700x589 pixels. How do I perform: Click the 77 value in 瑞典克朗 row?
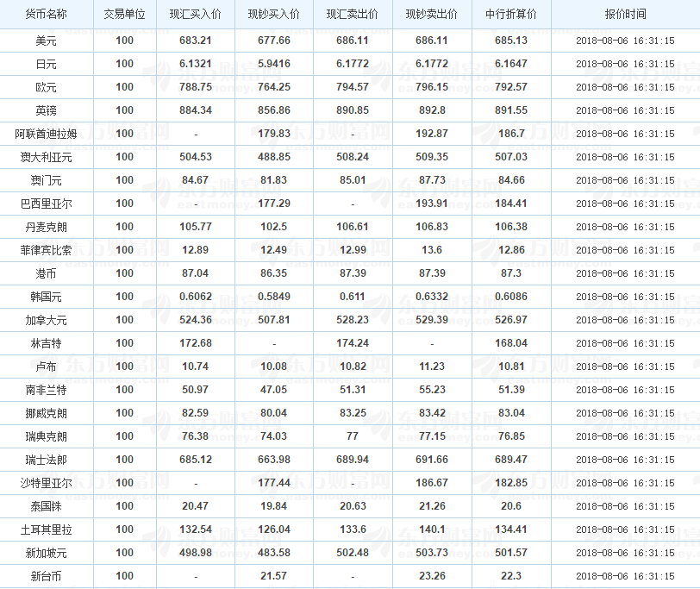[x=353, y=435]
